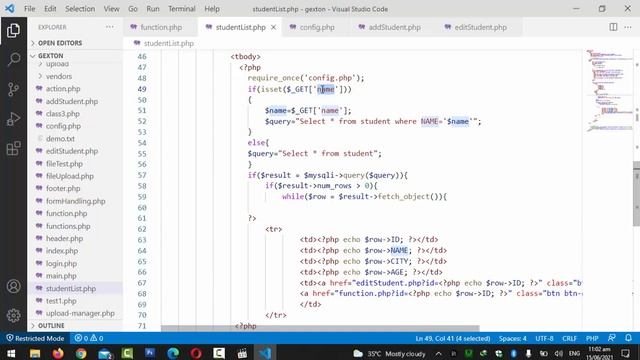
Task: Switch to the addStudent.php tab
Action: [394, 27]
